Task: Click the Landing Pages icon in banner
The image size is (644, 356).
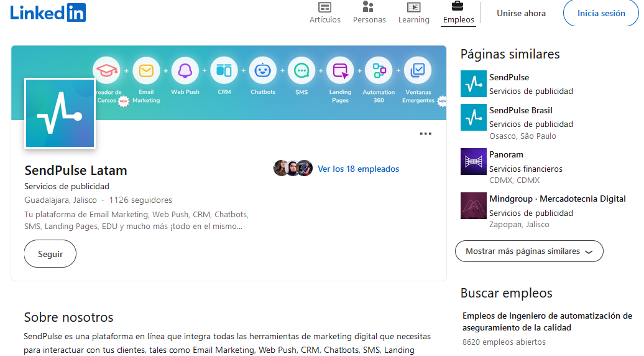Action: click(340, 70)
